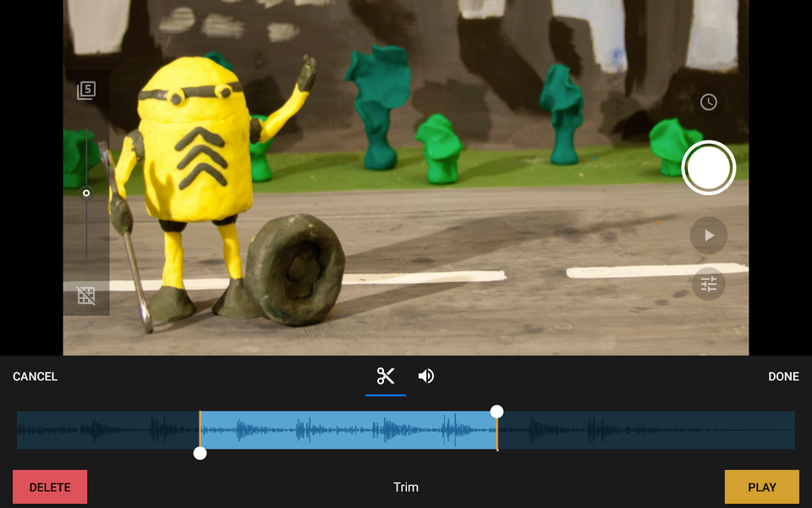Click the onion skin slider knob
This screenshot has width=812, height=508.
pos(86,193)
